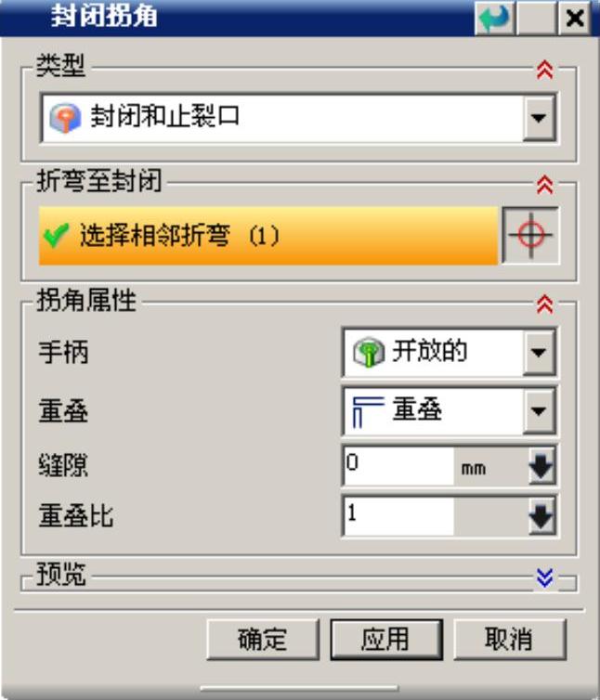Screen dimensions: 600x700
Task: Click the open treatment cube icon
Action: click(368, 352)
